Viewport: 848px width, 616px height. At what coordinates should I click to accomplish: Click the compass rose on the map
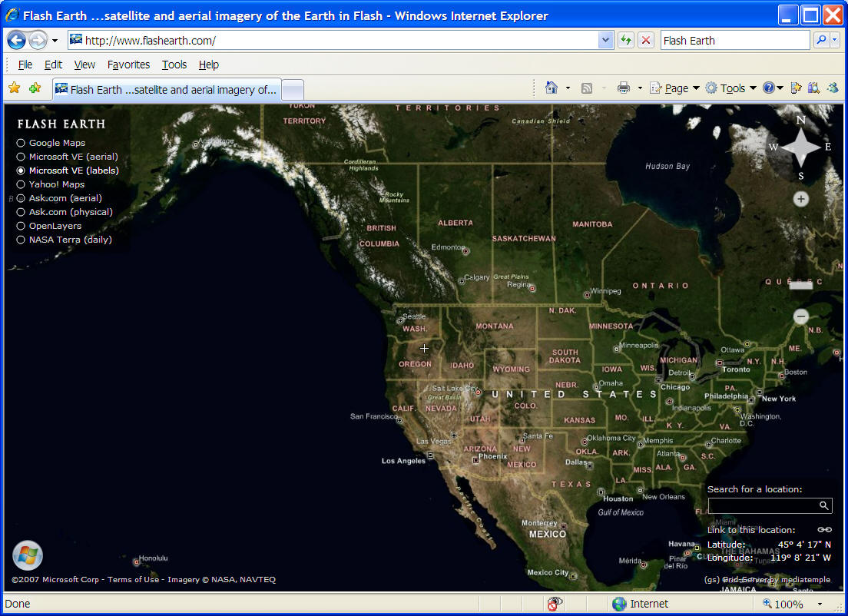click(801, 147)
